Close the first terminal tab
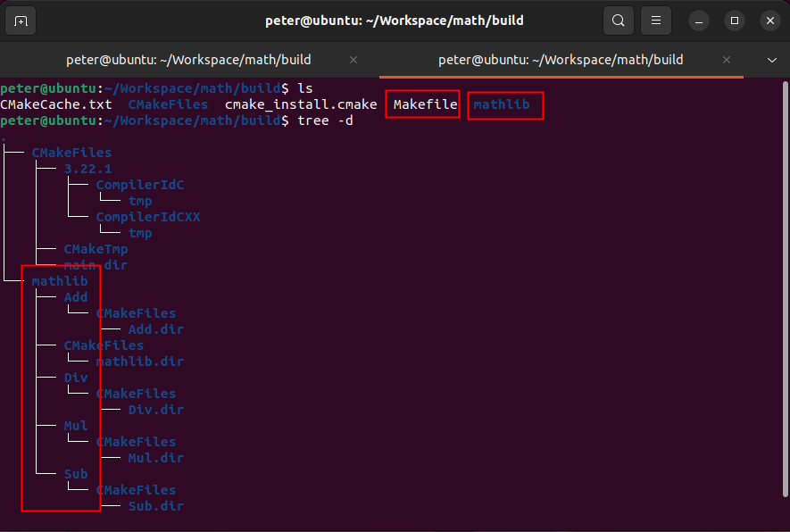This screenshot has width=790, height=532. click(x=353, y=60)
